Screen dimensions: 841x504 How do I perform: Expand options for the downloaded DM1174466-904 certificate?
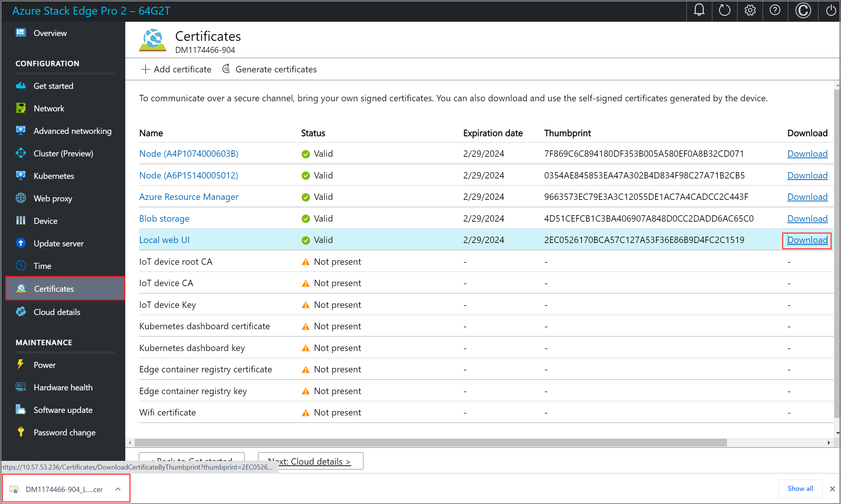coord(118,489)
